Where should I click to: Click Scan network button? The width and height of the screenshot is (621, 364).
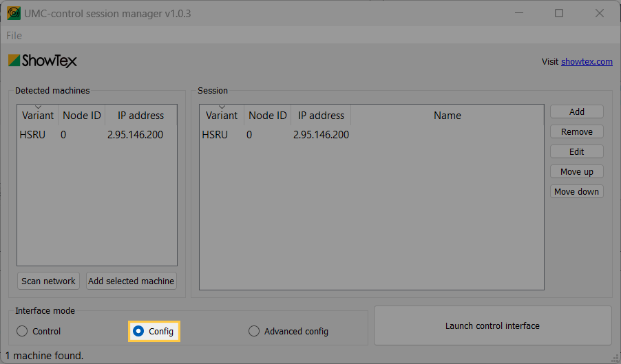pos(48,281)
